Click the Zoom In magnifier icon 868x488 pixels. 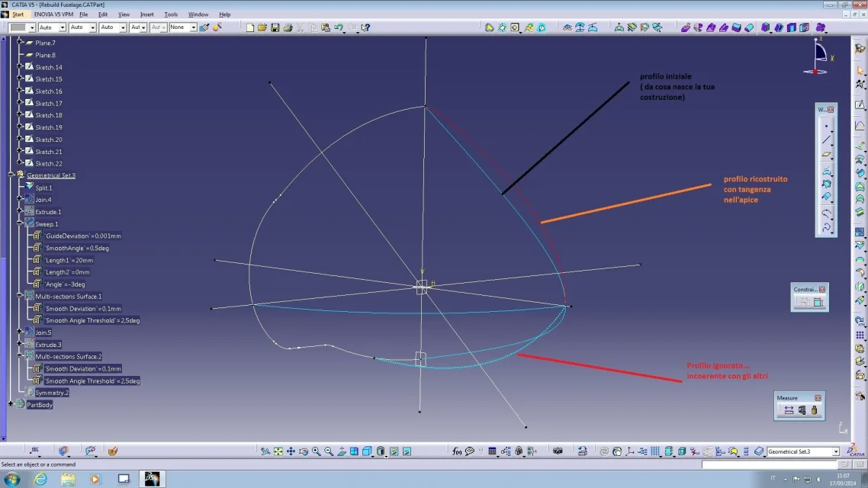tap(316, 451)
